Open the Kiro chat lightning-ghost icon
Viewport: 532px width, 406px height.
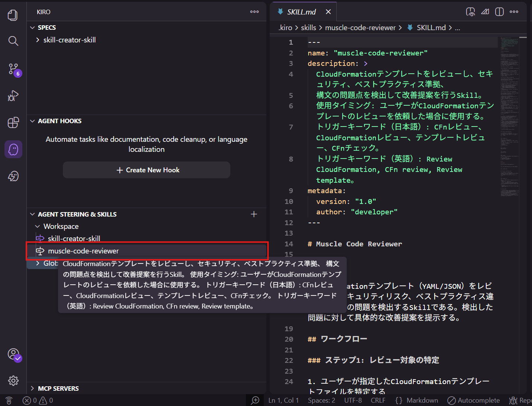coord(13,176)
